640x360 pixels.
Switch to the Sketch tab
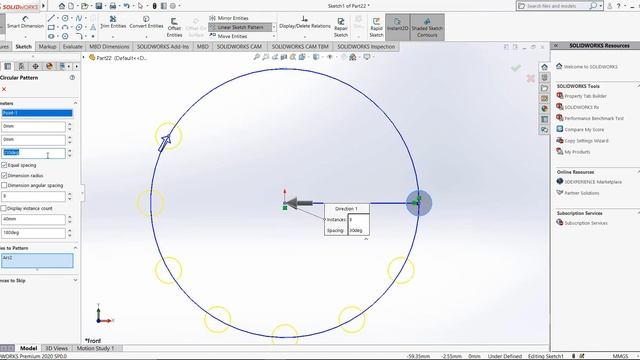point(24,47)
